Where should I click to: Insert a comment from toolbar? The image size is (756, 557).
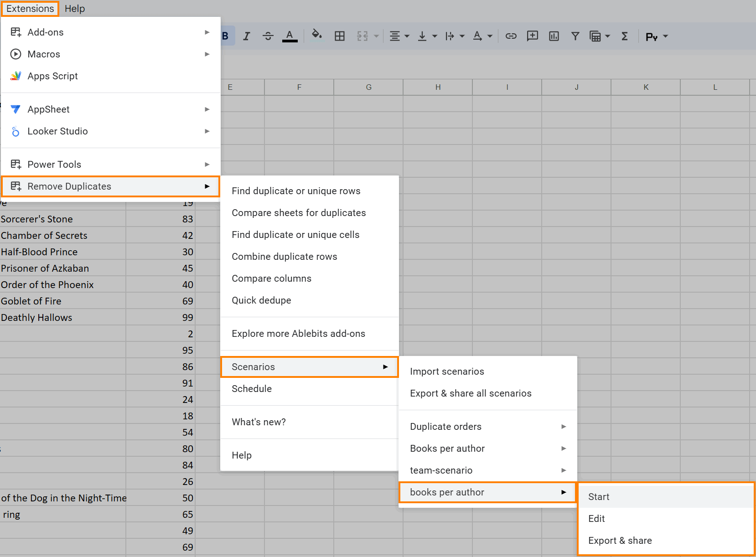[533, 36]
